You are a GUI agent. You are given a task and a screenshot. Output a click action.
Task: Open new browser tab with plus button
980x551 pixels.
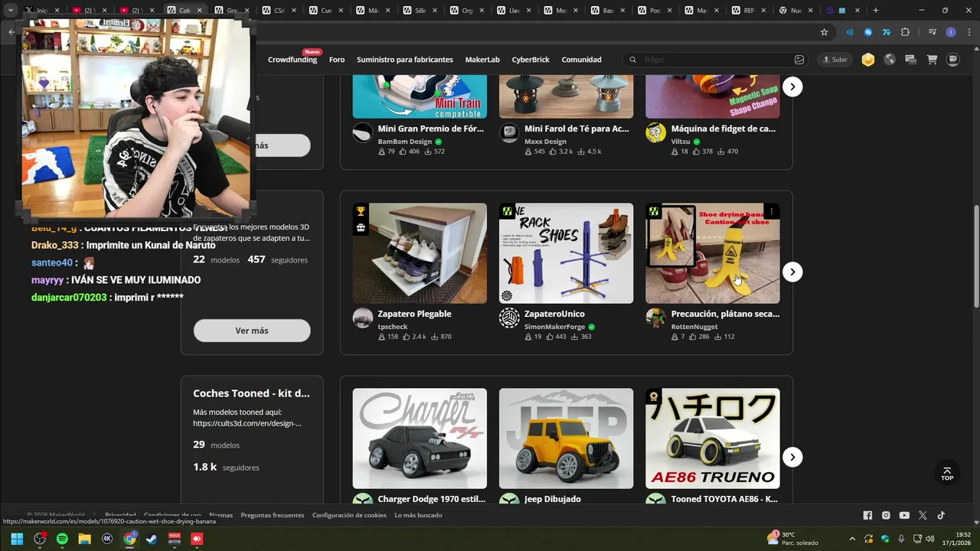click(875, 10)
